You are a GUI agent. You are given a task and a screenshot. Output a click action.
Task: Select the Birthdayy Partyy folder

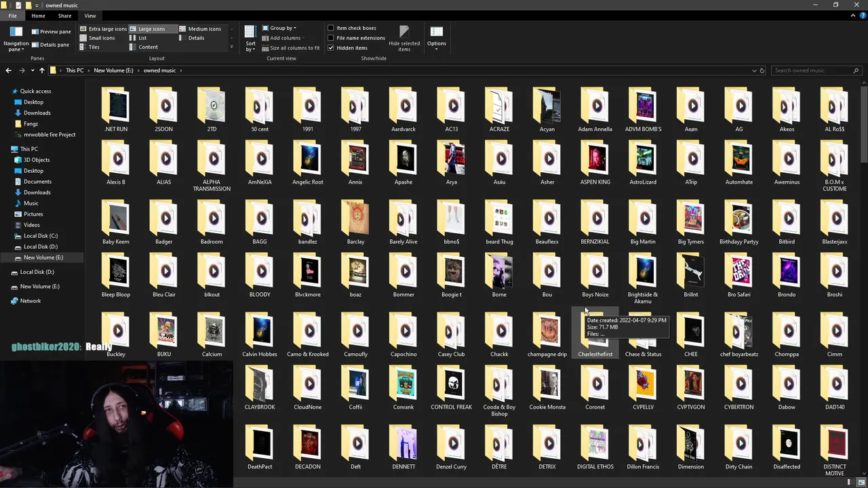click(x=739, y=223)
